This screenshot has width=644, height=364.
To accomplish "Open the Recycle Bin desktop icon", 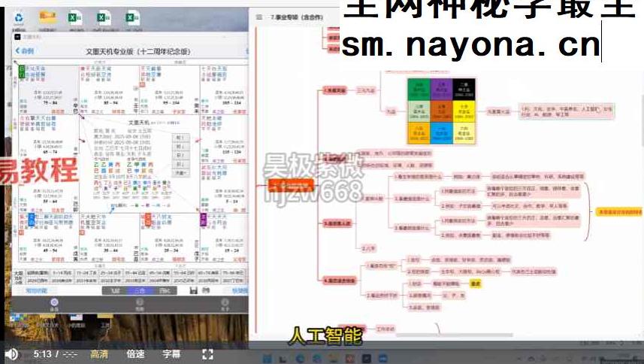I will click(x=19, y=19).
